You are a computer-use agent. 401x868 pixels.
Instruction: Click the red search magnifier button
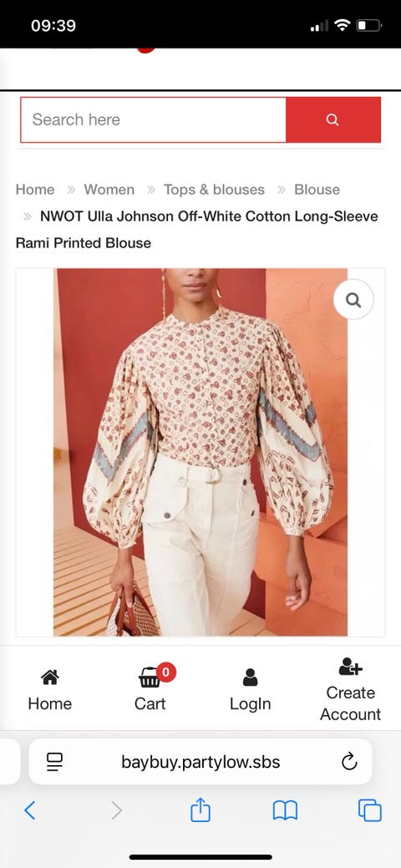coord(332,119)
